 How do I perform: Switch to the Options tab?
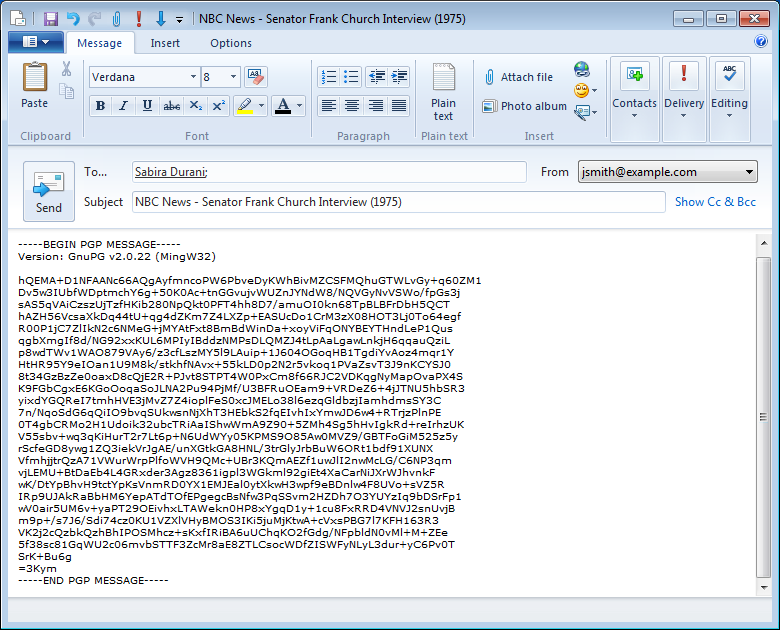pyautogui.click(x=231, y=43)
